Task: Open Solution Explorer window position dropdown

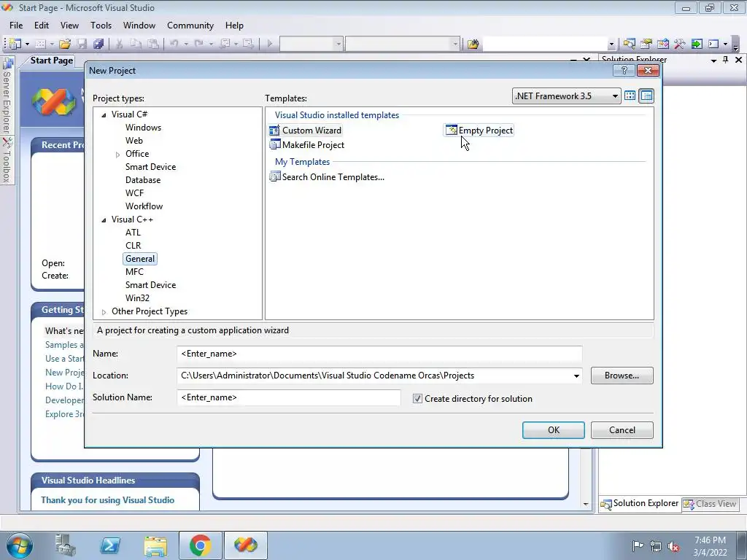Action: (713, 60)
